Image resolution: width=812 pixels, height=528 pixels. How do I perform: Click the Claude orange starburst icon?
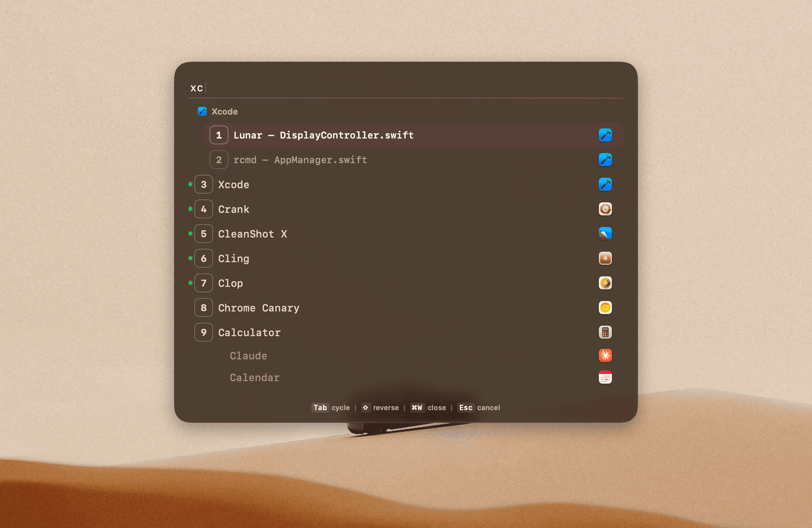pyautogui.click(x=605, y=355)
